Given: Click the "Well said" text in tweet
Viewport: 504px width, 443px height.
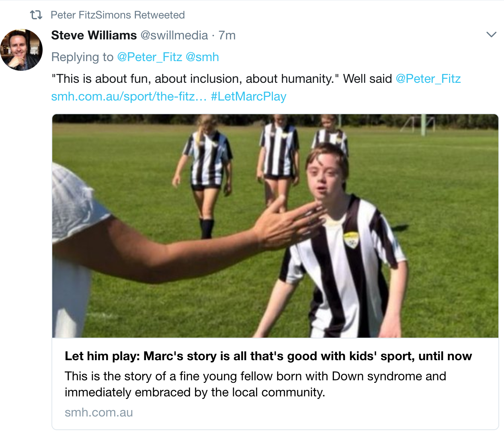Looking at the screenshot, I should pyautogui.click(x=367, y=79).
